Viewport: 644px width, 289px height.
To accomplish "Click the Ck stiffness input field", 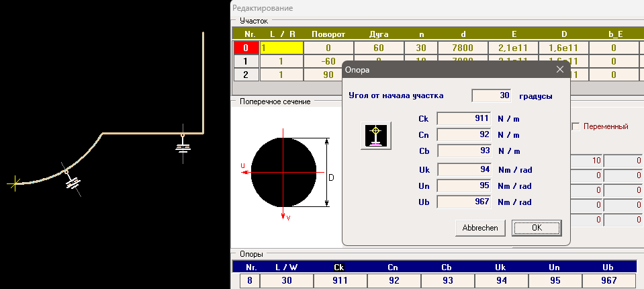I will point(465,119).
